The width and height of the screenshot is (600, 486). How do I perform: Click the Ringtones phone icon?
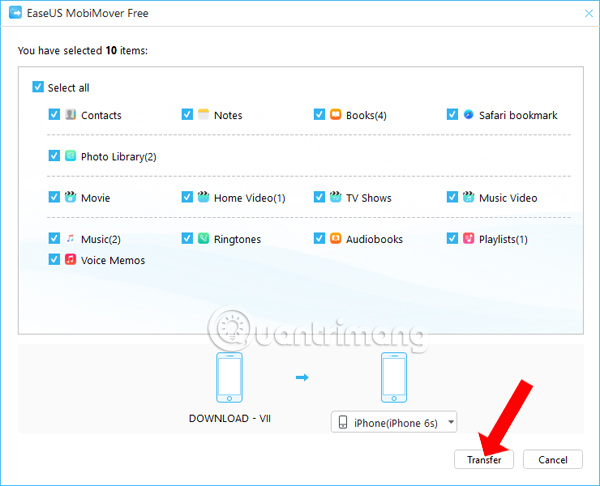pos(203,238)
